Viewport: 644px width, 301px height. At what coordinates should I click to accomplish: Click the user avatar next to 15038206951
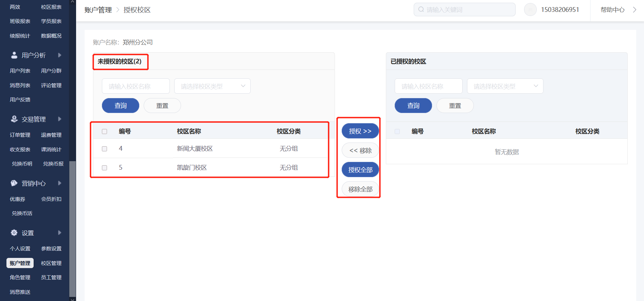click(x=530, y=10)
